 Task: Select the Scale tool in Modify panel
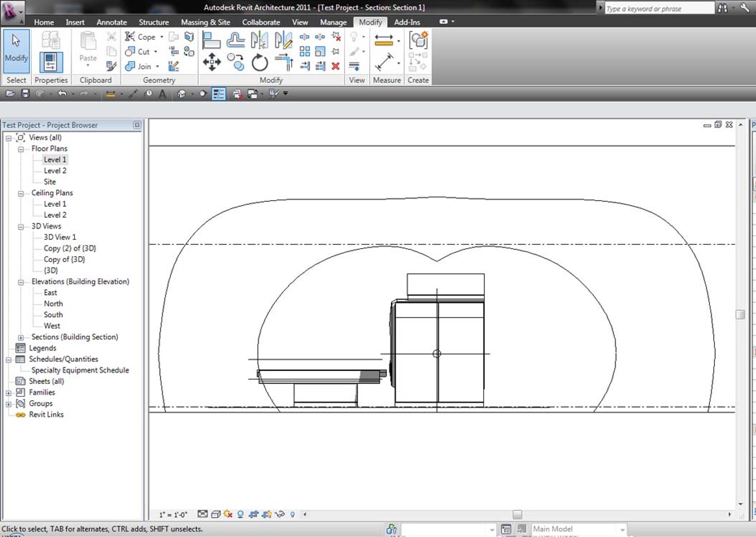point(320,51)
